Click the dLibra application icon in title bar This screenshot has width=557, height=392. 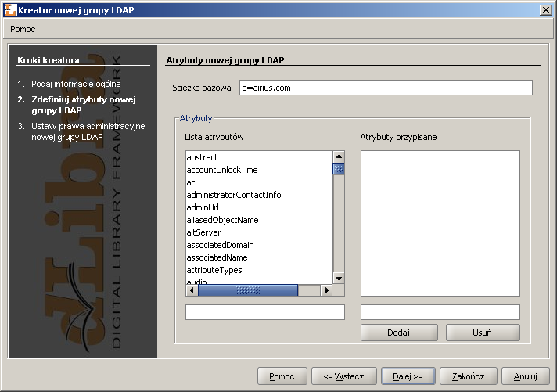coord(9,9)
